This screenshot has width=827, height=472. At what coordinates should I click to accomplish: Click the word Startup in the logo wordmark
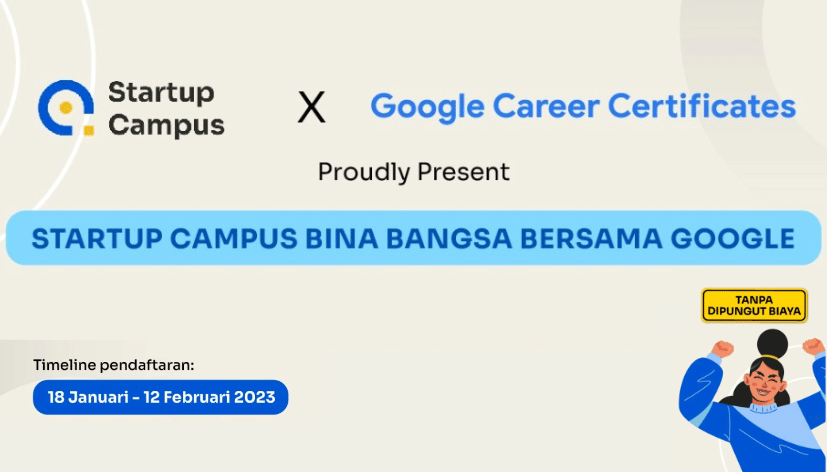(161, 93)
